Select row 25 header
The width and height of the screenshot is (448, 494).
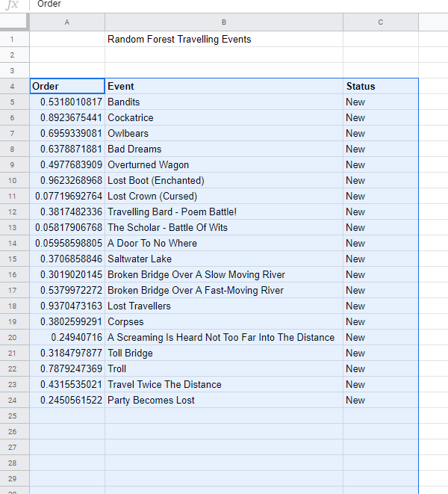point(12,416)
